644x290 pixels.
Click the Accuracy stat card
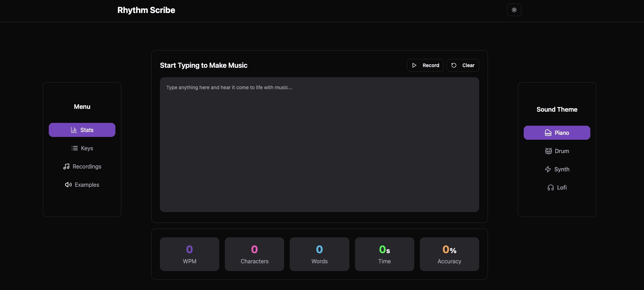click(449, 254)
